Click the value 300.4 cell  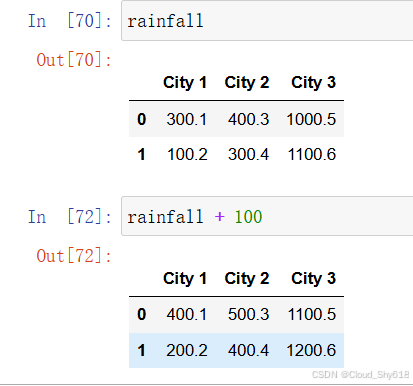pos(248,154)
